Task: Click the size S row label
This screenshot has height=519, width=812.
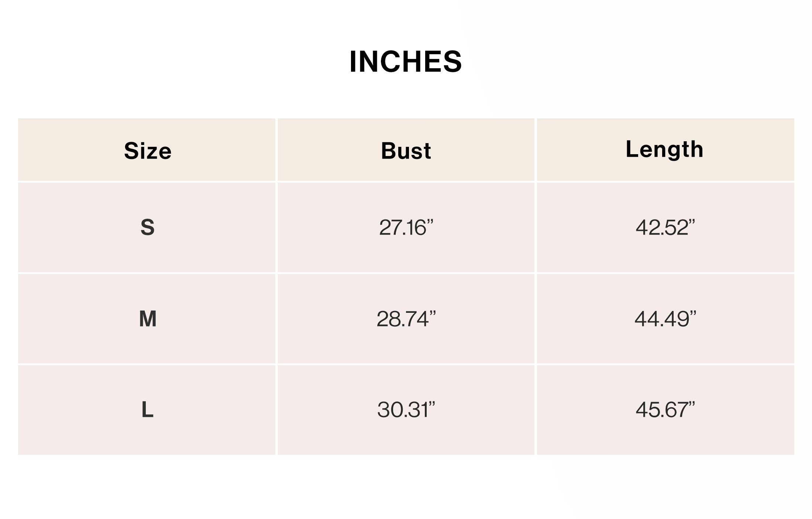Action: tap(148, 227)
